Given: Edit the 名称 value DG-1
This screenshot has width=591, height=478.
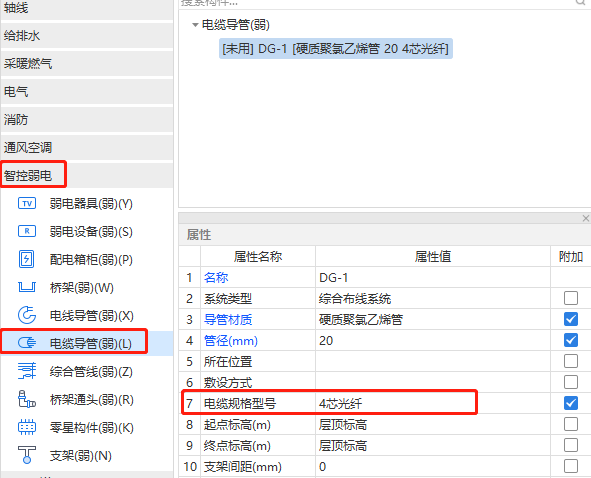Looking at the screenshot, I should click(x=433, y=277).
